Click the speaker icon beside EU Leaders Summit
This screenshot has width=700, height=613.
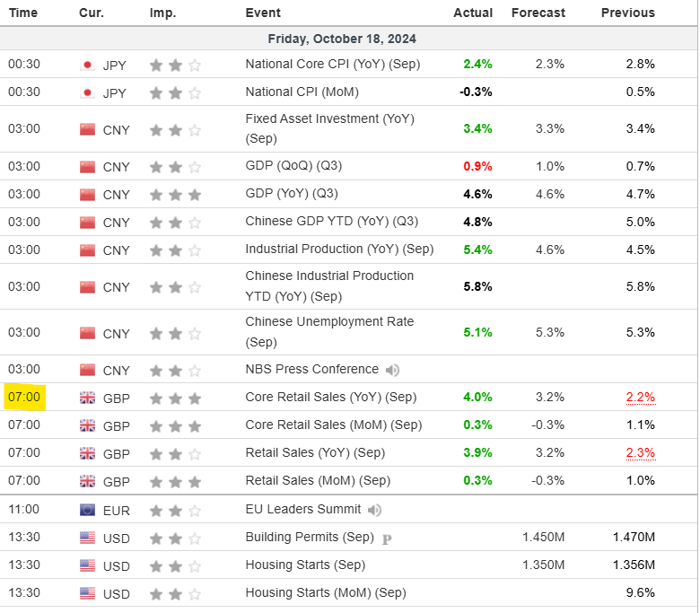375,510
